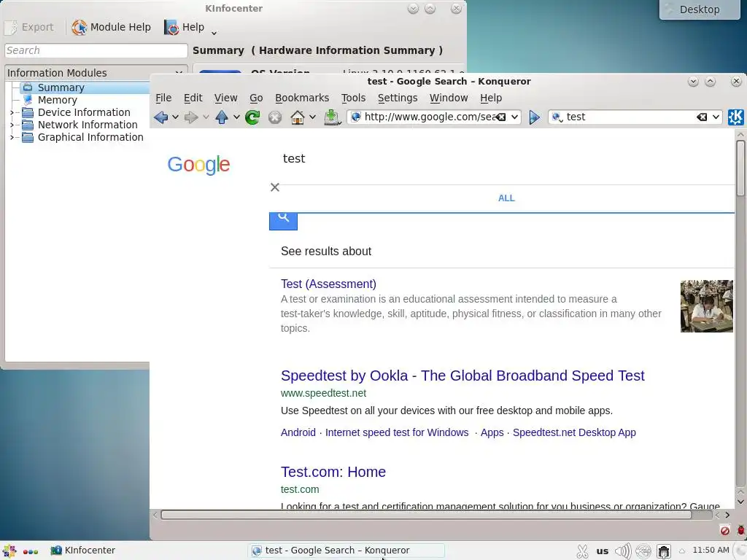
Task: Click Google's blue magnifier search button
Action: point(284,221)
